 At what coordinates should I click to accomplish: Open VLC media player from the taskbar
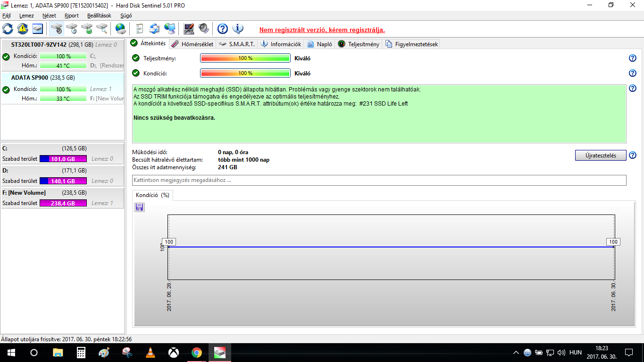151,353
